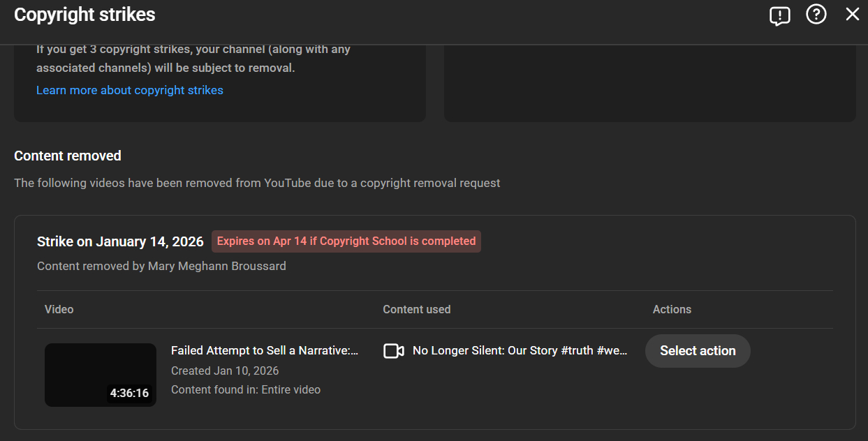The image size is (868, 441).
Task: Click the 'Strike on January 14, 2026' heading
Action: pos(120,241)
